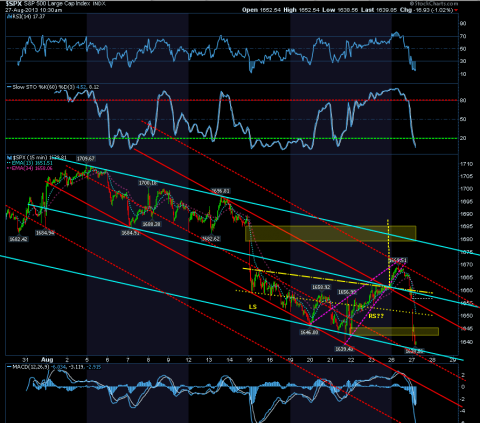Click the upper yellow shaded gap zone
The image size is (480, 423).
(x=330, y=234)
